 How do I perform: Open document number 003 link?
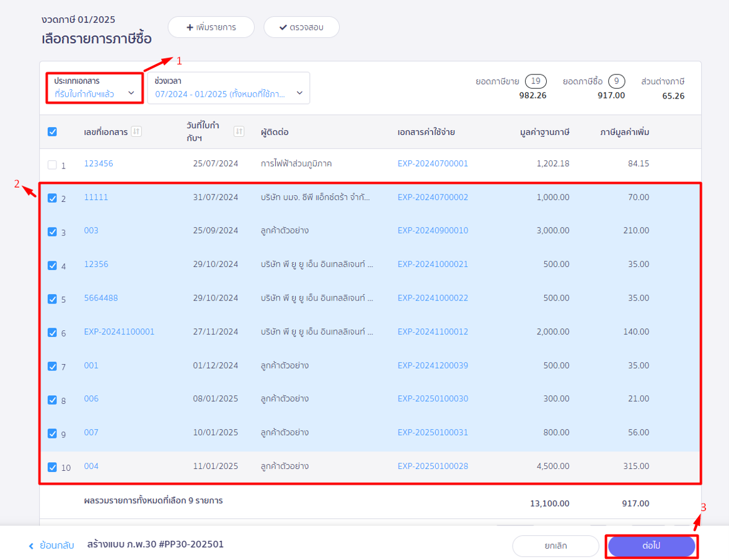pyautogui.click(x=91, y=230)
